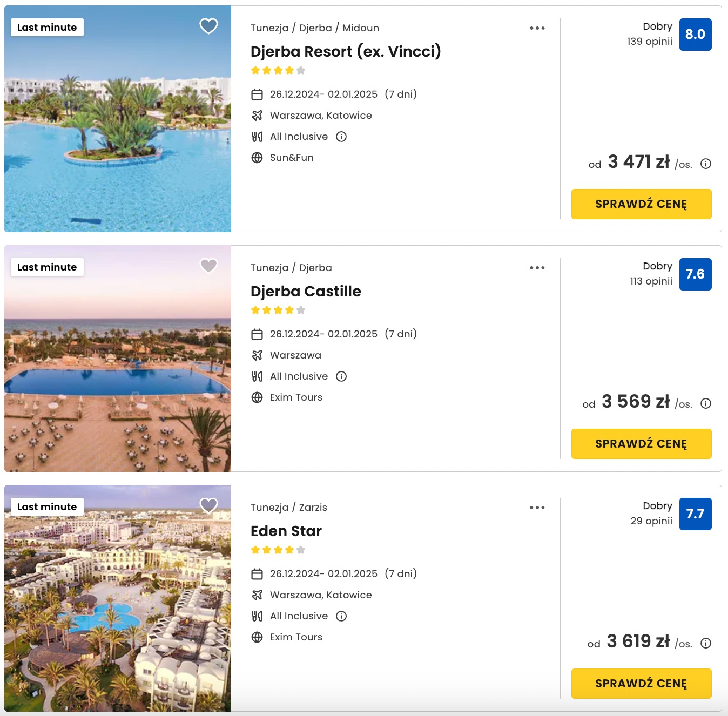728x716 pixels.
Task: Open the Djerba Castille hotel title
Action: coord(306,292)
